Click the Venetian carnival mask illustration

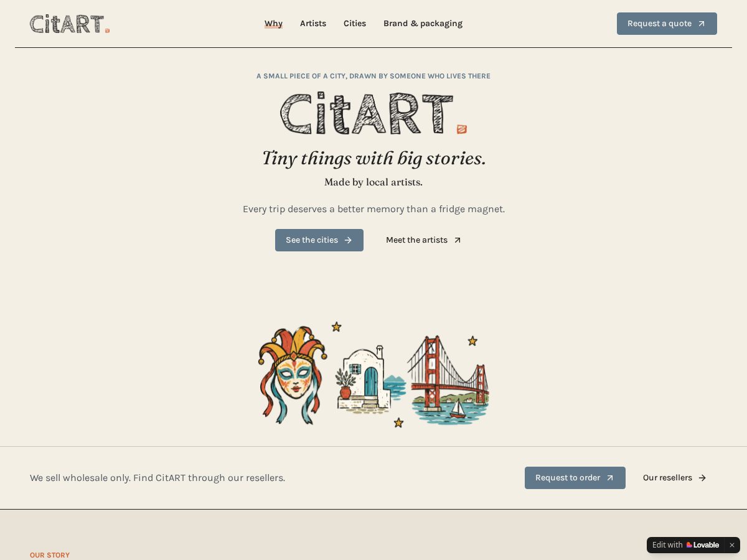point(293,375)
